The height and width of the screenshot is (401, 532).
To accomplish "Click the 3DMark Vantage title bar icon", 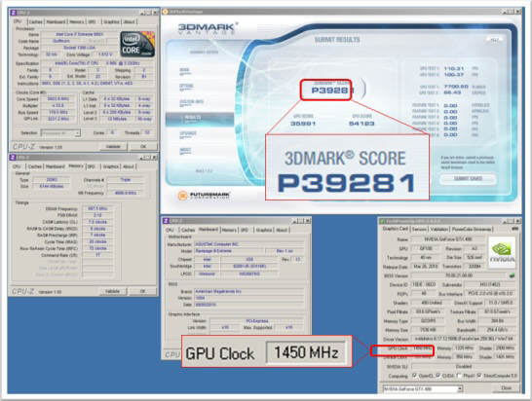I will point(166,12).
